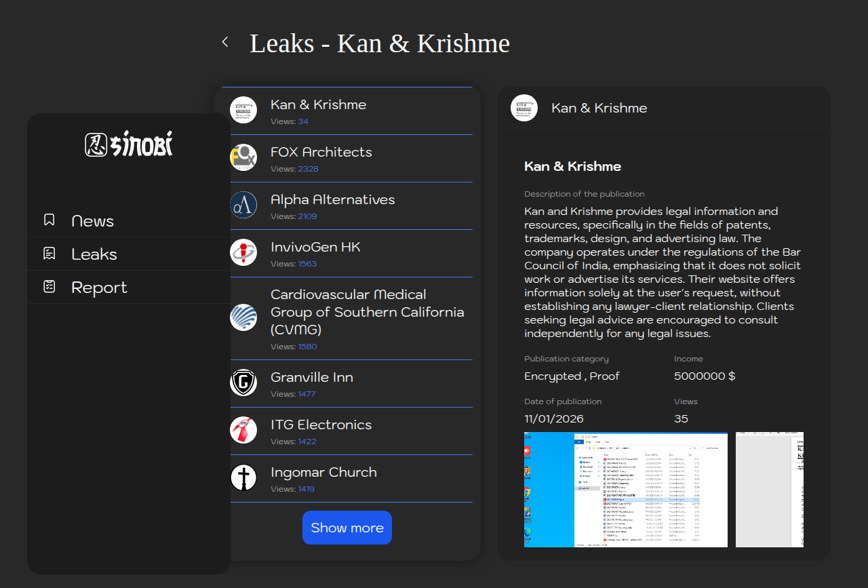Click the back arrow beside the page title
Screen dimensions: 868x588
coord(225,42)
